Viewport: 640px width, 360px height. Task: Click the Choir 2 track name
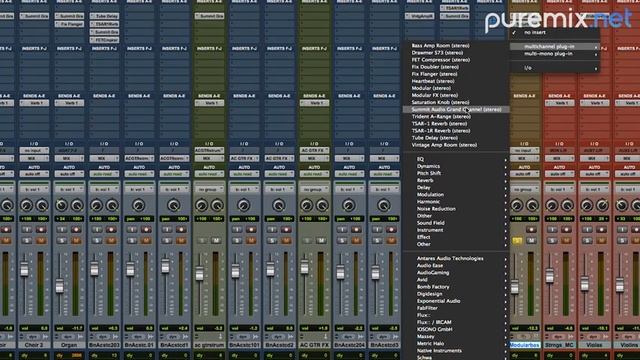(x=34, y=345)
